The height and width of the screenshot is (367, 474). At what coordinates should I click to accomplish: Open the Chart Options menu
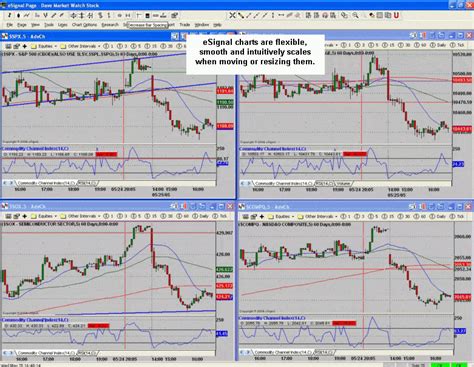coord(84,25)
